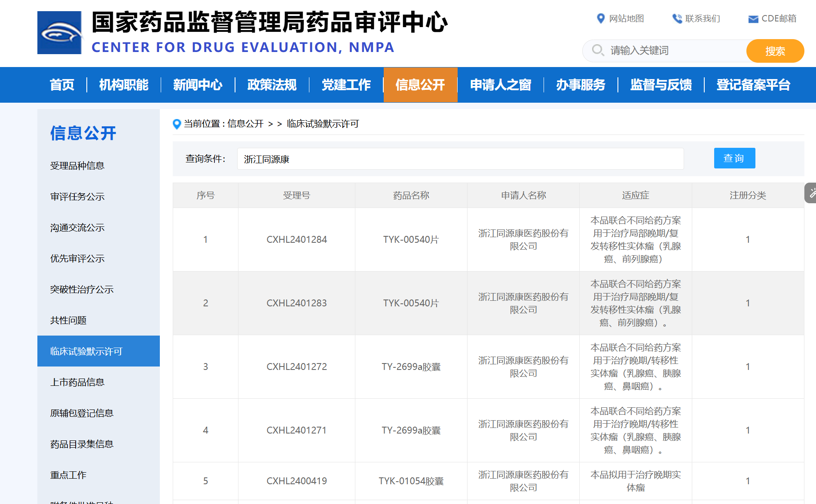Click the 信息公开 breadcrumb link
Image resolution: width=816 pixels, height=504 pixels.
click(245, 124)
